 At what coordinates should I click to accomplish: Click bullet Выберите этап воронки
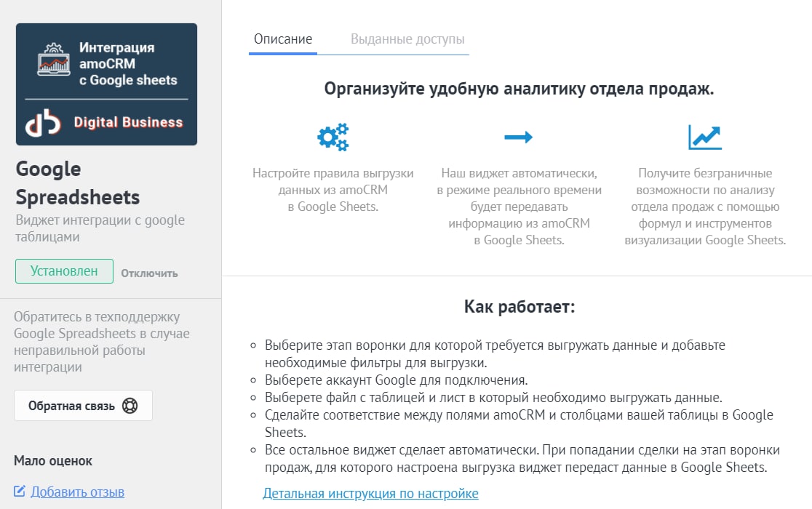pos(495,354)
